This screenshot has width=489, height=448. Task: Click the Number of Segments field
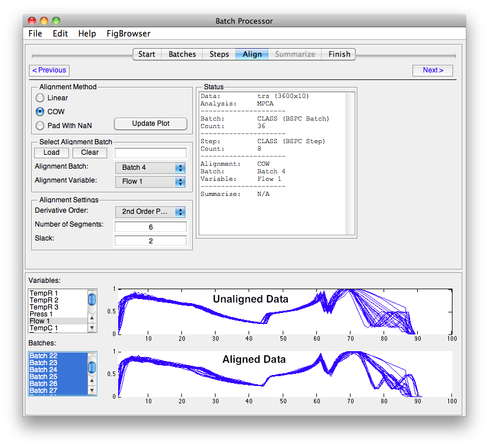[150, 227]
